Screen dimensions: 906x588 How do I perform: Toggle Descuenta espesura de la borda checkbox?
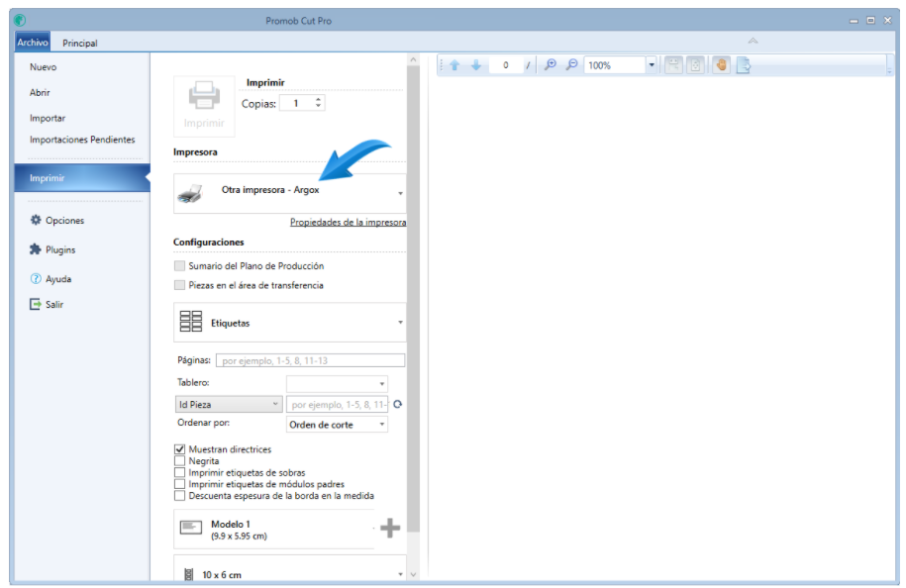pyautogui.click(x=179, y=496)
